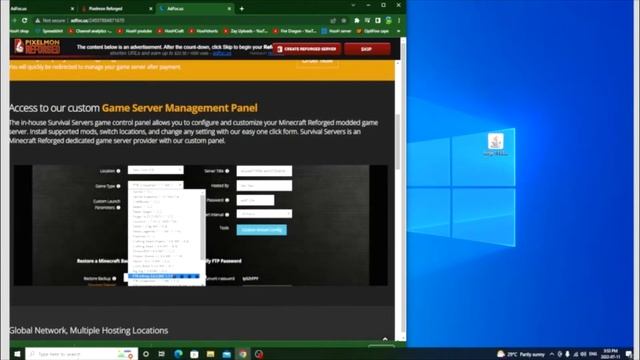Close the Pixelmon Reforged tab

coord(151,9)
